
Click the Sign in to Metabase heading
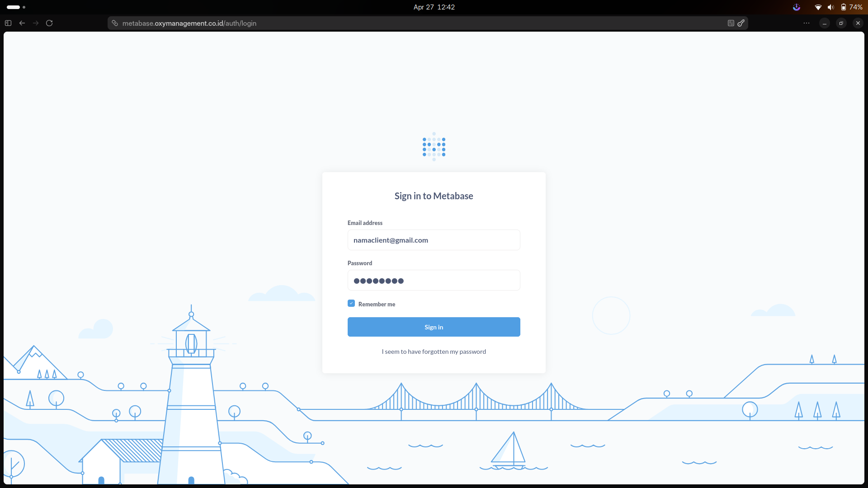(x=434, y=196)
